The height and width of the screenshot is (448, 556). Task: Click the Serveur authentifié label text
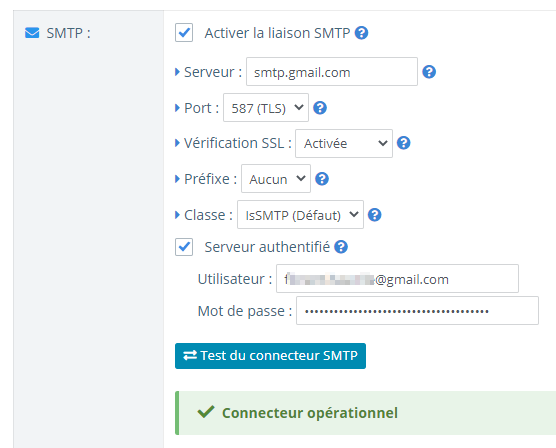tap(267, 247)
